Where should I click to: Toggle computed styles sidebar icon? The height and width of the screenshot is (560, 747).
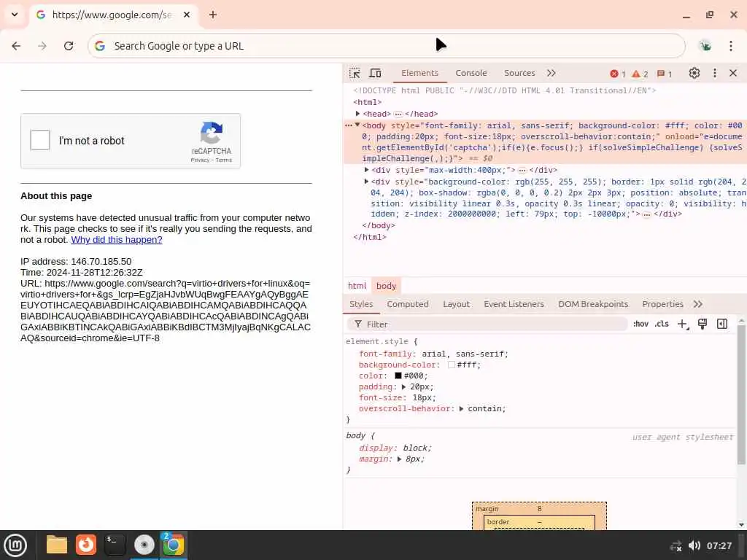click(722, 324)
